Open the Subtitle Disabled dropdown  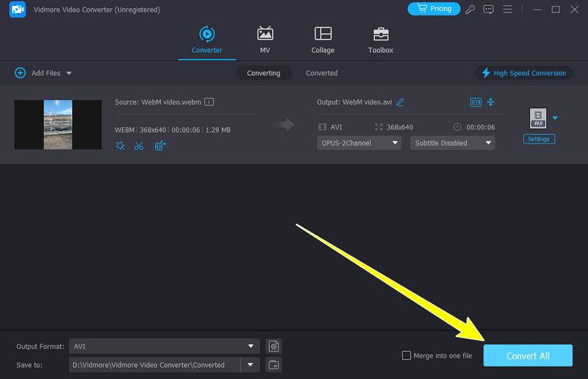point(452,143)
